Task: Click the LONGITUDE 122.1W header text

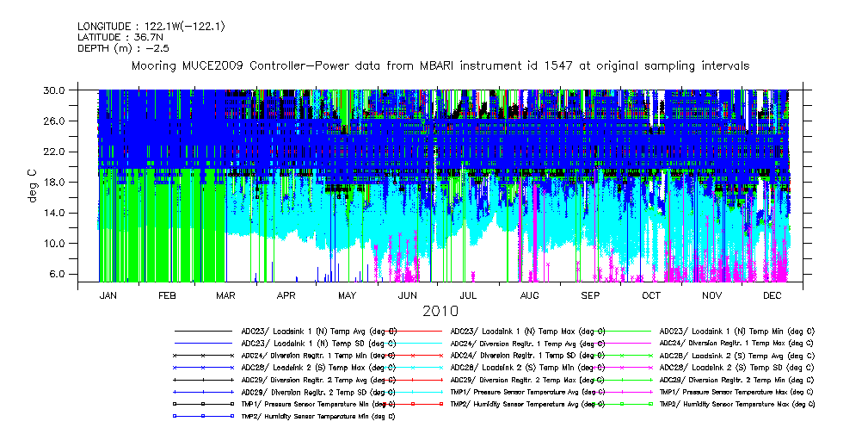Action: [x=151, y=27]
